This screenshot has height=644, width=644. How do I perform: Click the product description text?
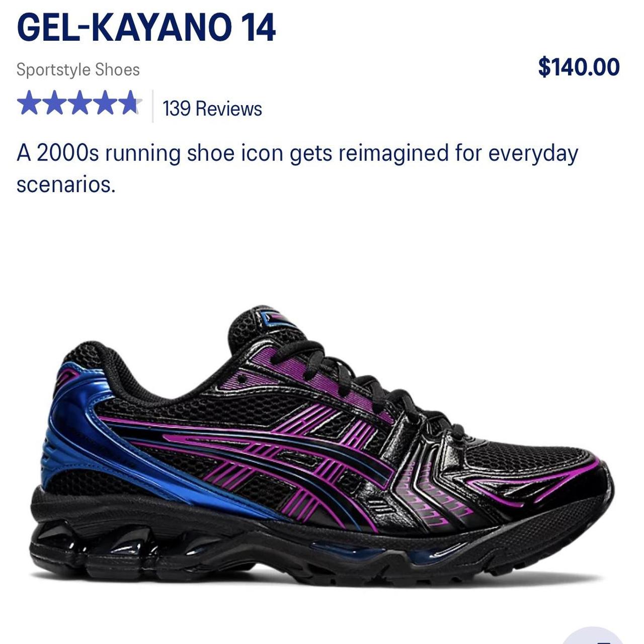(297, 168)
